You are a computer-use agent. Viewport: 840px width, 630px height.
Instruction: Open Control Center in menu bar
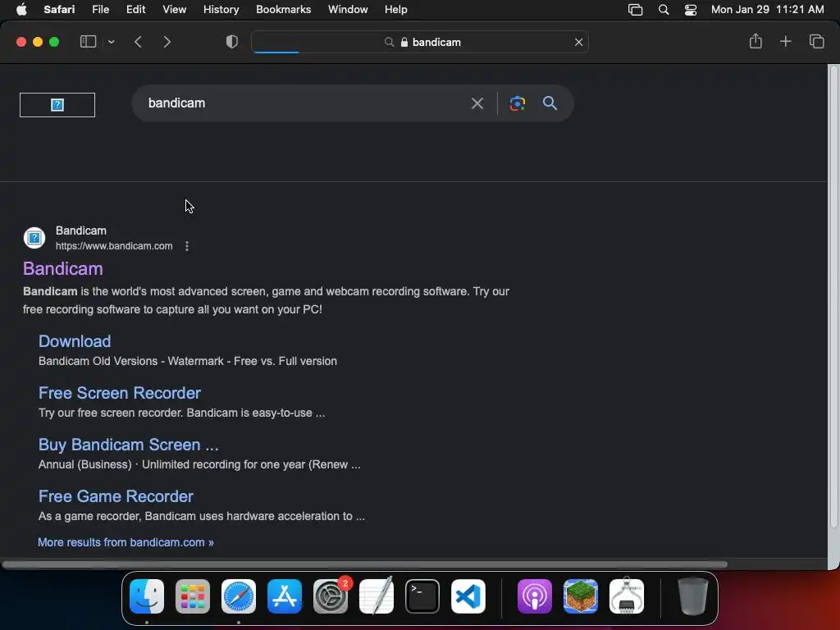(x=691, y=10)
